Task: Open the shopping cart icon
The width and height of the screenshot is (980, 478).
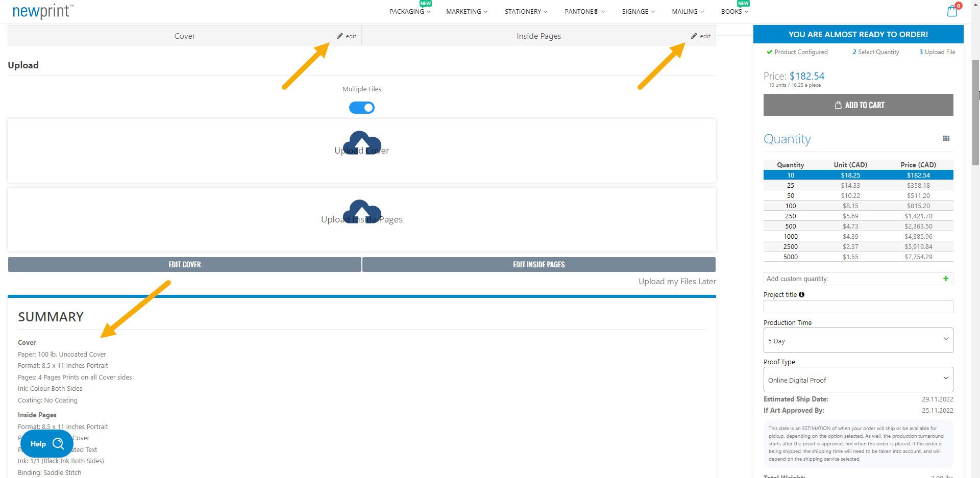Action: point(952,11)
